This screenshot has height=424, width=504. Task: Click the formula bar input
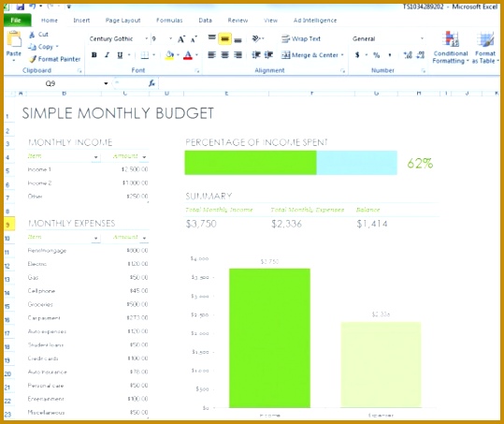click(328, 83)
